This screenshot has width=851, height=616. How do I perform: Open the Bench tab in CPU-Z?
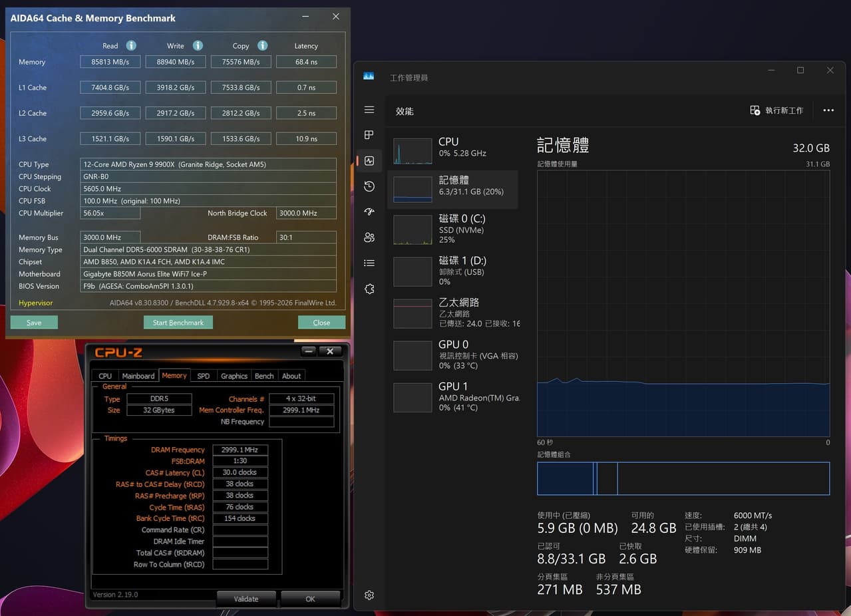(264, 376)
